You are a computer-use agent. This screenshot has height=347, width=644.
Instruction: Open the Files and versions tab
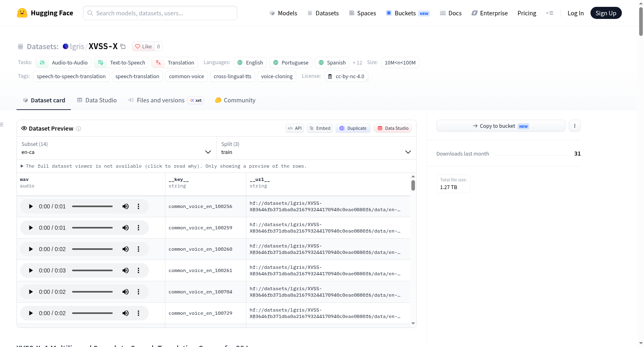(166, 100)
